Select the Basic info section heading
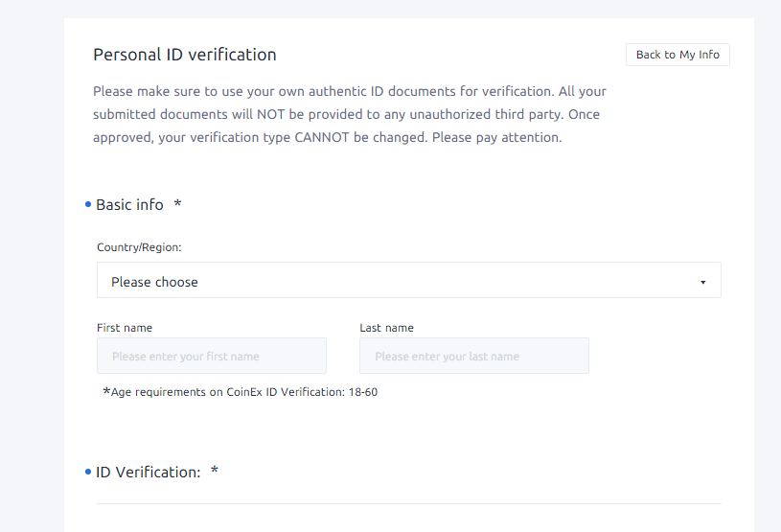The width and height of the screenshot is (781, 532). pos(129,205)
